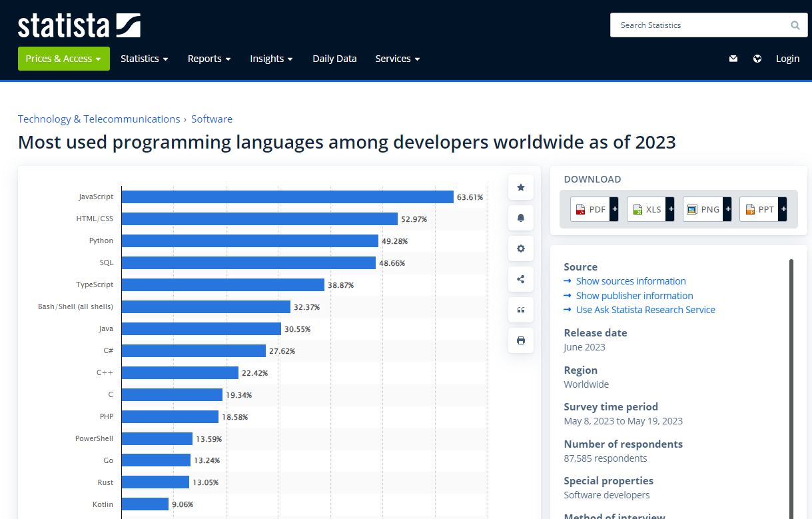The image size is (812, 519).
Task: Click the Kotlin bar in chart
Action: pyautogui.click(x=145, y=504)
